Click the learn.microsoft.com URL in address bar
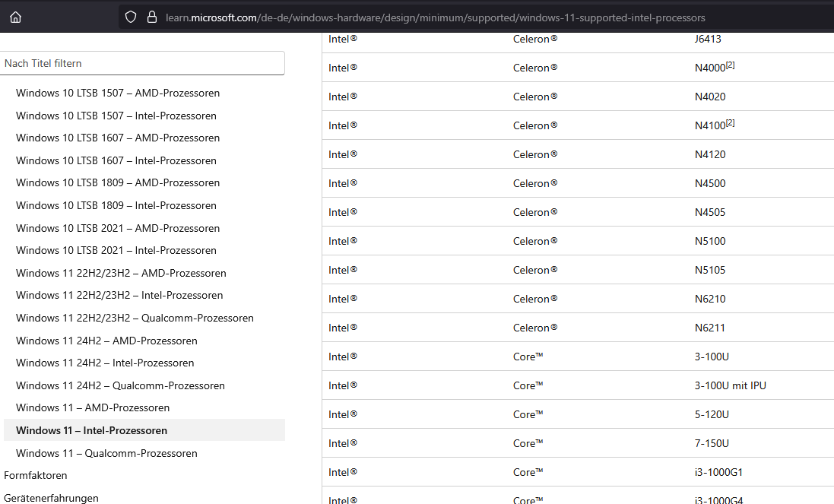 point(435,17)
